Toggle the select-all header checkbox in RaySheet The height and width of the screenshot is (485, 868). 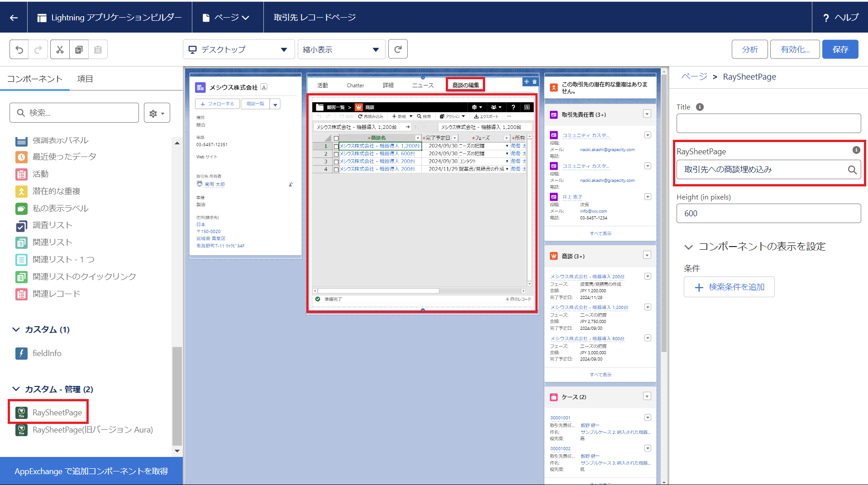click(x=336, y=138)
